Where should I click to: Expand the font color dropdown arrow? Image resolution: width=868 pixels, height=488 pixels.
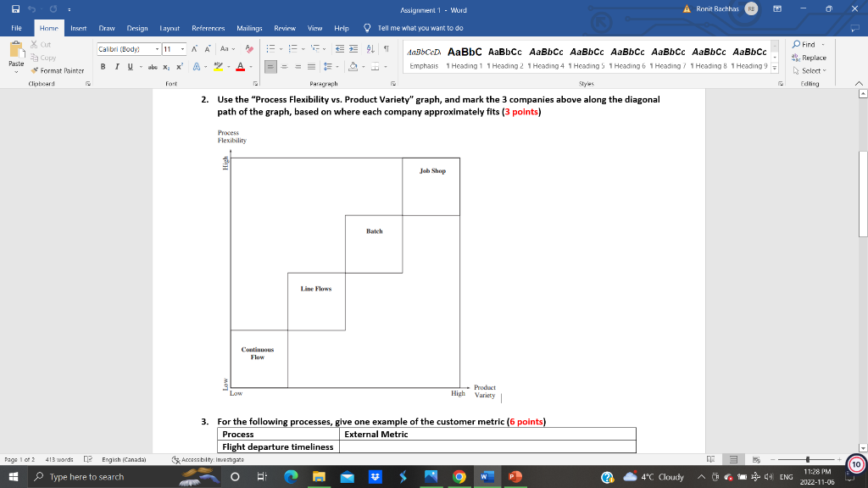(251, 67)
